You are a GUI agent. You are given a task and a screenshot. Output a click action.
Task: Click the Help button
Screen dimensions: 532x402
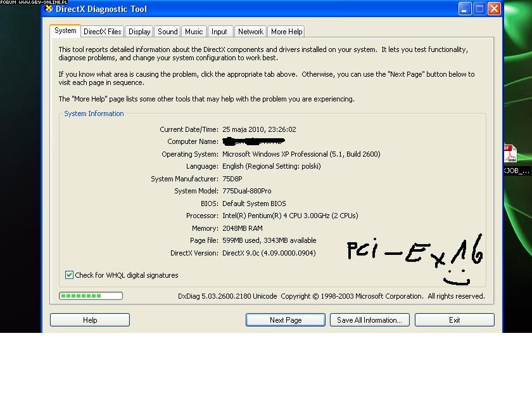[x=90, y=320]
